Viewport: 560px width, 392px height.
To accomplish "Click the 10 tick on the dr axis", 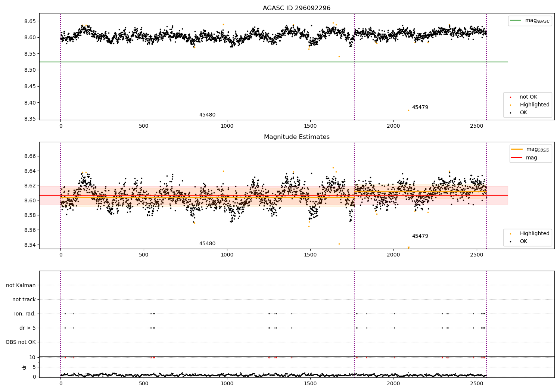I will coord(32,358).
